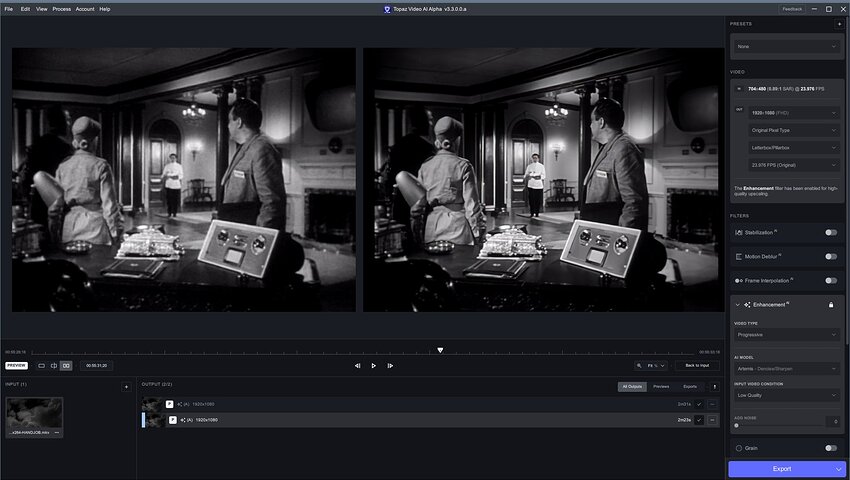Switch to the Previews tab

click(x=661, y=387)
